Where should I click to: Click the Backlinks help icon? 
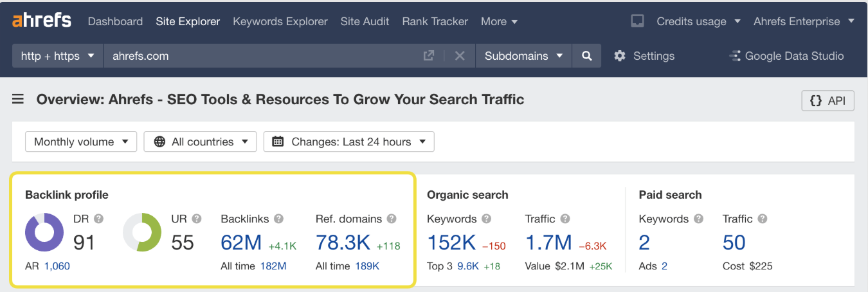278,219
